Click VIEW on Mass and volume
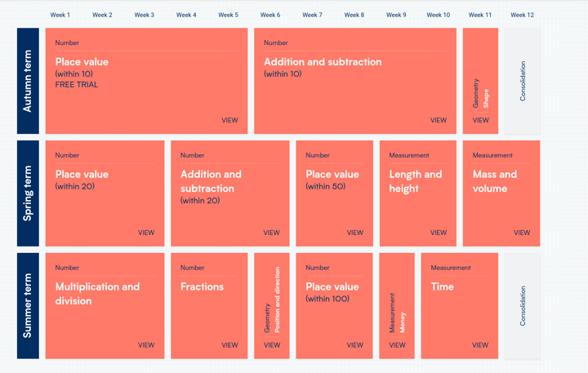Viewport: 588px width, 373px height. click(522, 233)
